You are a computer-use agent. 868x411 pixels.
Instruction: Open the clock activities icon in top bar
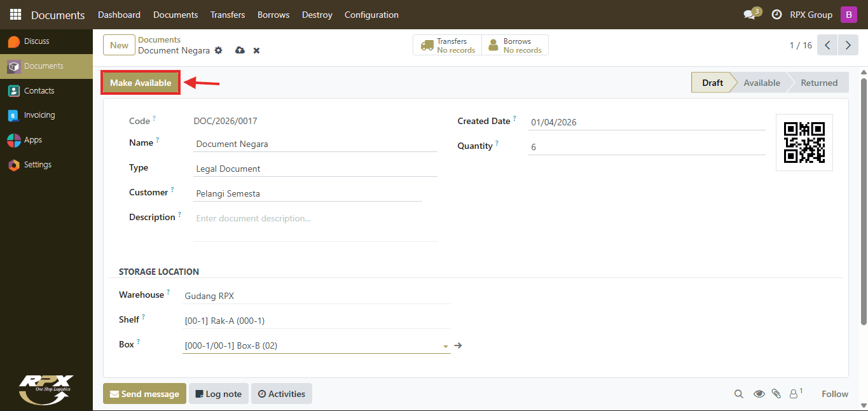(x=776, y=15)
